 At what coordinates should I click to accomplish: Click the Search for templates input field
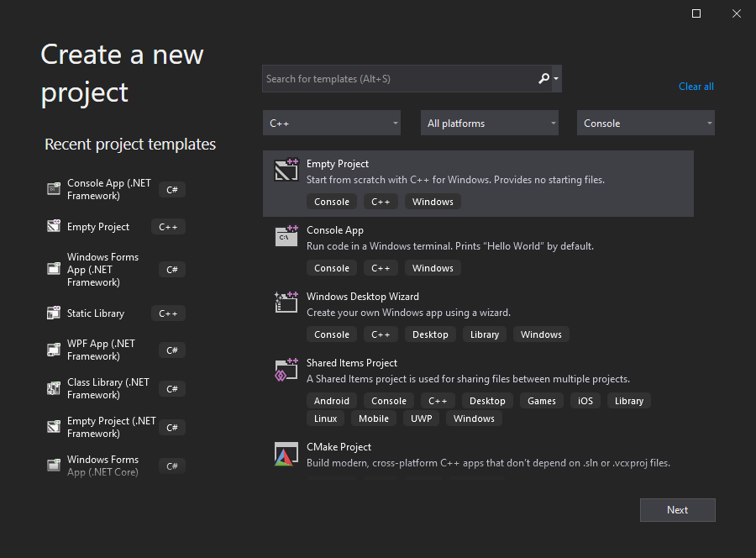click(x=399, y=79)
